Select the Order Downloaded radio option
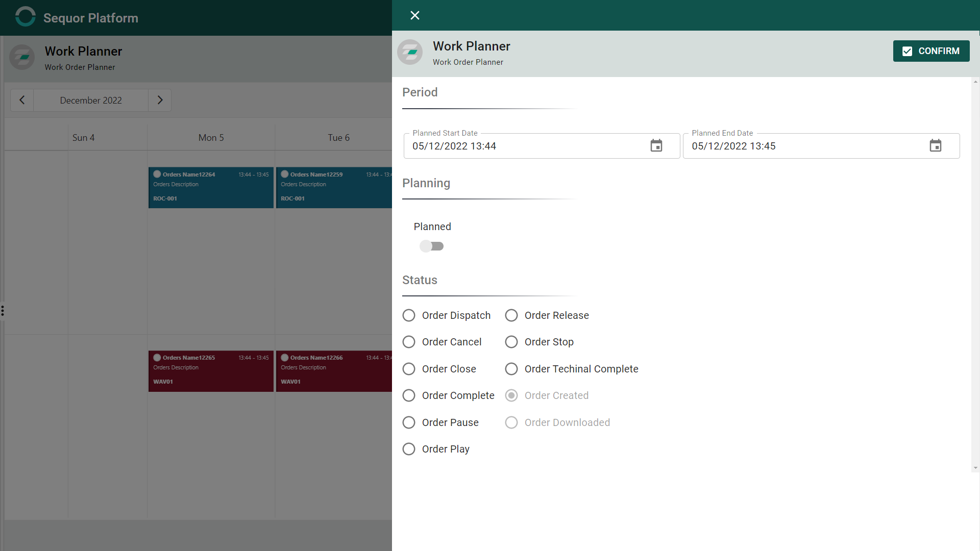This screenshot has height=551, width=980. 511,422
